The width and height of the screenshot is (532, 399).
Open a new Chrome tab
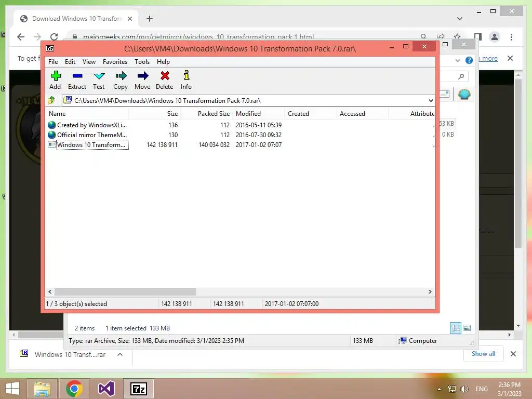point(150,19)
